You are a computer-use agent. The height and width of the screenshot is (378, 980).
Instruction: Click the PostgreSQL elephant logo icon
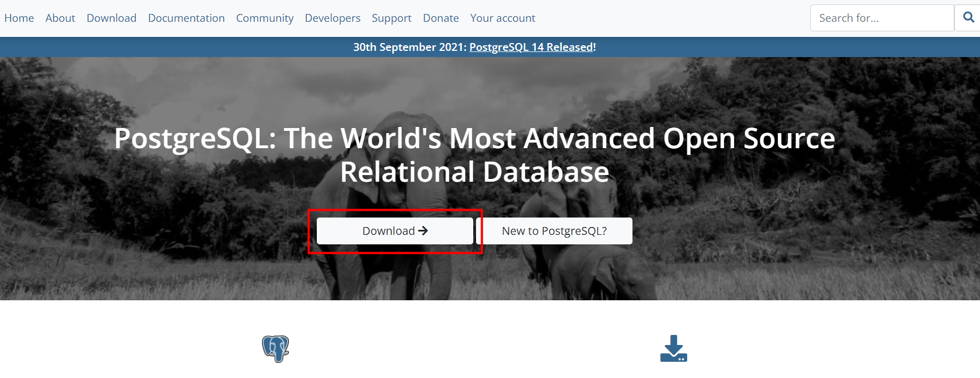point(275,349)
